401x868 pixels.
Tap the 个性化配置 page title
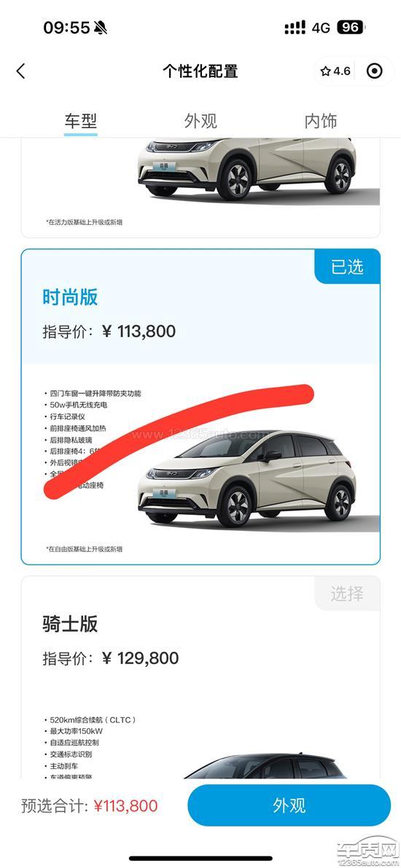click(x=200, y=71)
